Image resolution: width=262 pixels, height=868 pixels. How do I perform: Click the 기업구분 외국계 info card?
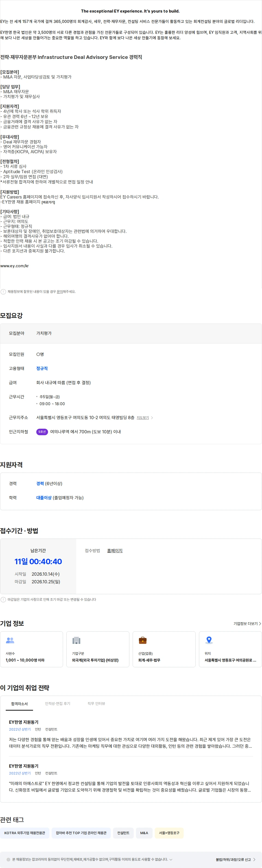[x=98, y=649]
